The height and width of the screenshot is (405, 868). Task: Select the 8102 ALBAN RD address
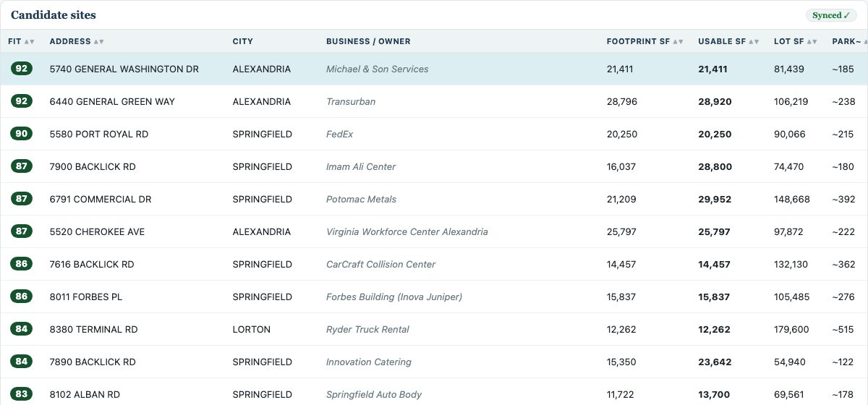coord(85,395)
